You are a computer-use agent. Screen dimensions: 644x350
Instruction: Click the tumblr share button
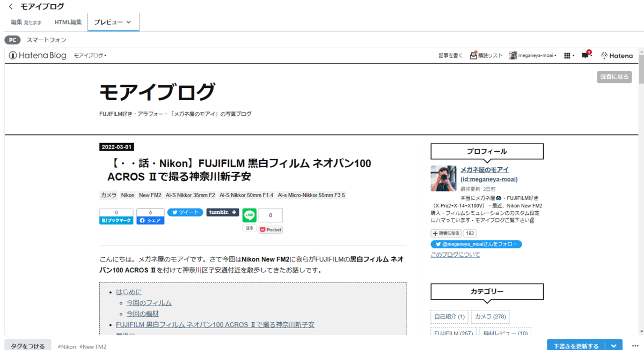[223, 212]
